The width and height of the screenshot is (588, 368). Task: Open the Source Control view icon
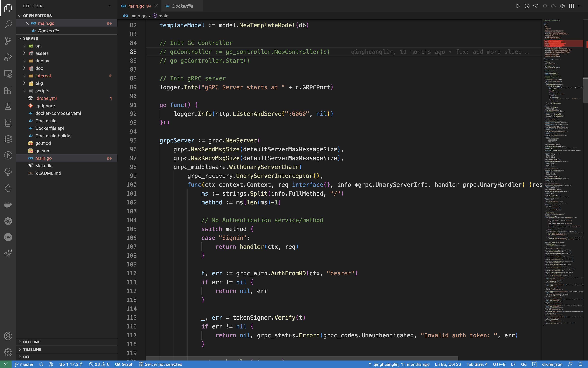tap(8, 41)
